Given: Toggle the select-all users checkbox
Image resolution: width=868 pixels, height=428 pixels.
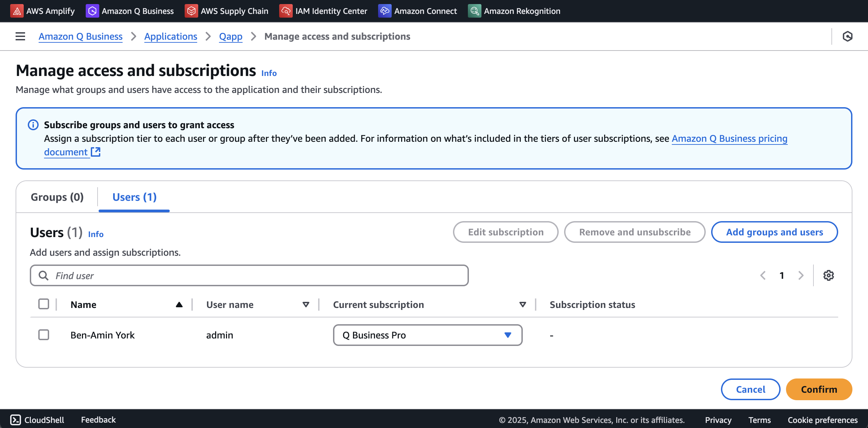Looking at the screenshot, I should 43,304.
